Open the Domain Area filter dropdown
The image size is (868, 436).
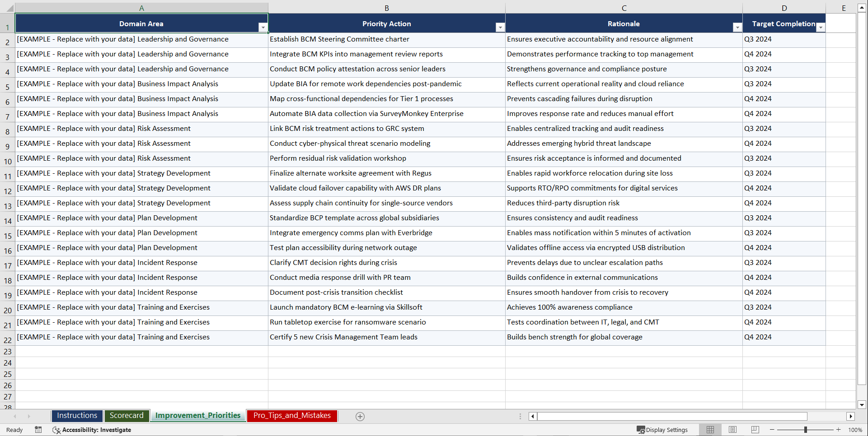(x=263, y=27)
